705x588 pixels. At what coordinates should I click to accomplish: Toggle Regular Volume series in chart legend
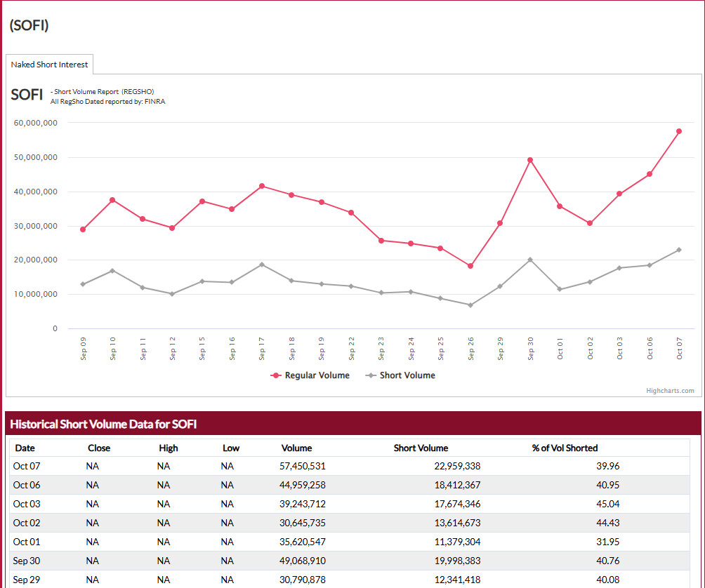[310, 375]
